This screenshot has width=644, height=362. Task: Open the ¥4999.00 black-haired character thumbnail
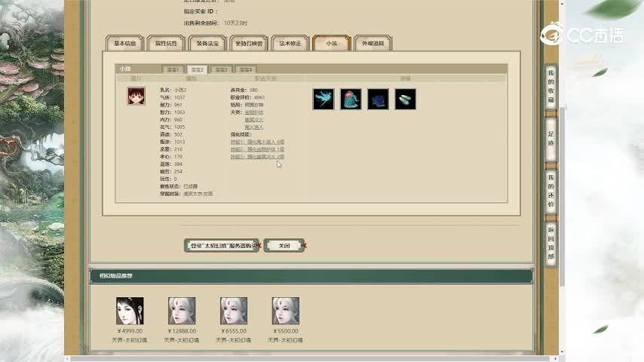(x=130, y=311)
